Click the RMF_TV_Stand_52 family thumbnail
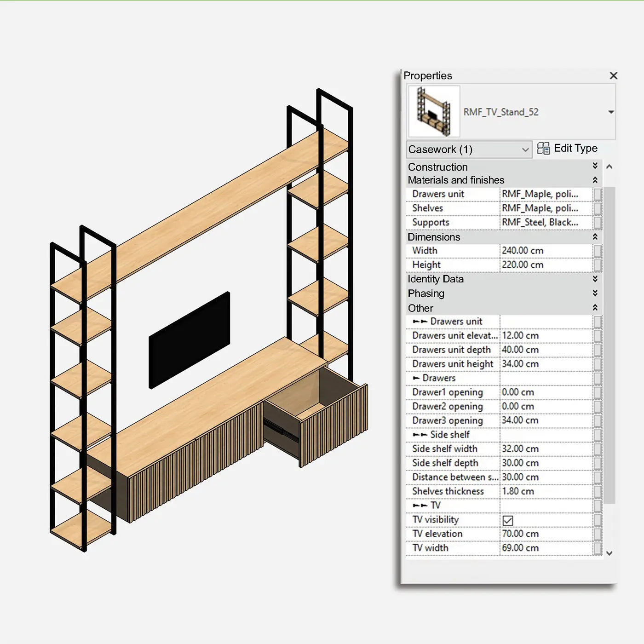This screenshot has height=644, width=644. click(434, 112)
